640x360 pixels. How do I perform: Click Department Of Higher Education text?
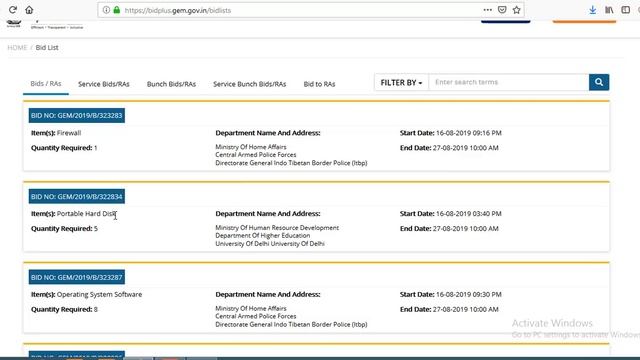tap(262, 236)
